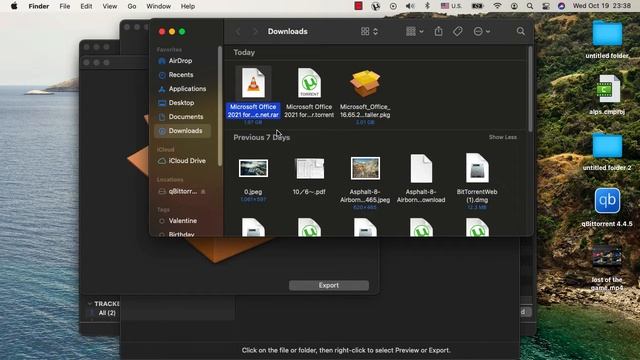Screen dimensions: 640x360
Task: Switch Finder view mode icon grid
Action: 369,31
